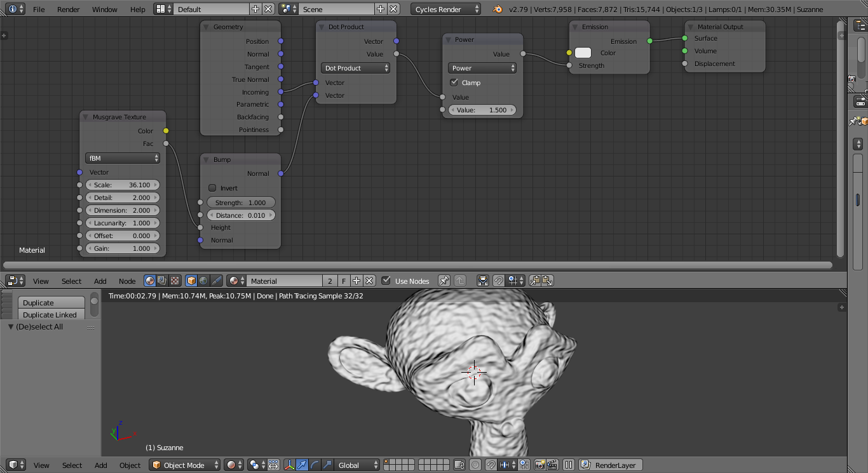Collapse the Musgrave Texture node triangle
The width and height of the screenshot is (868, 473).
(x=86, y=117)
